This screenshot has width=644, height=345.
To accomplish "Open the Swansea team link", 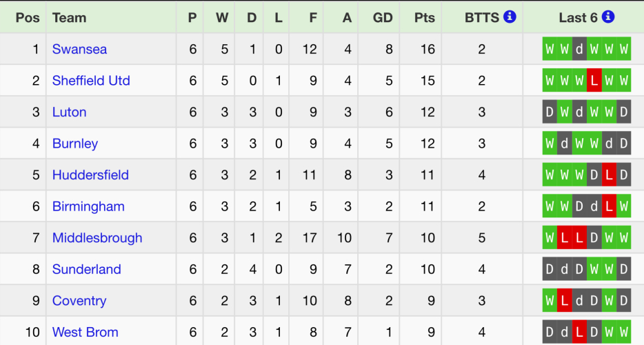I will pos(79,49).
